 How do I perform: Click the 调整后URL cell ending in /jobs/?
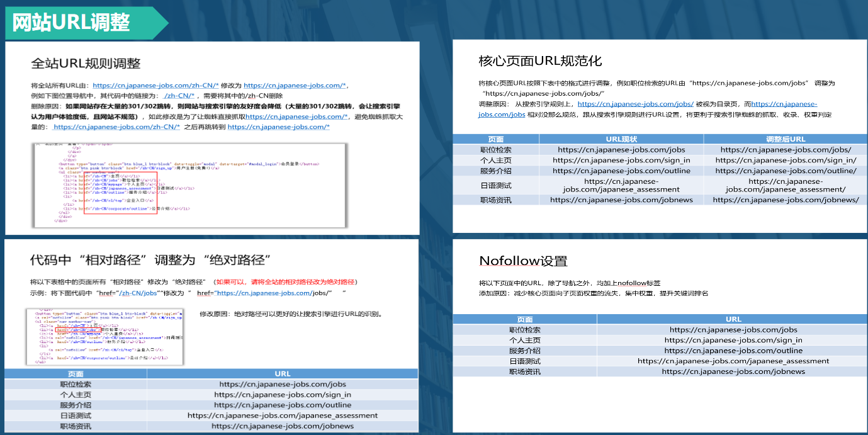click(x=786, y=150)
